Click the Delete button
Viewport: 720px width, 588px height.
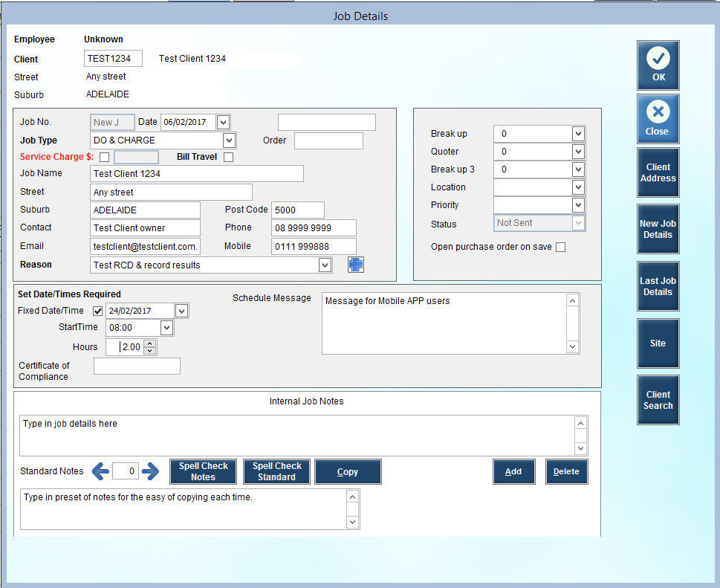coord(566,471)
